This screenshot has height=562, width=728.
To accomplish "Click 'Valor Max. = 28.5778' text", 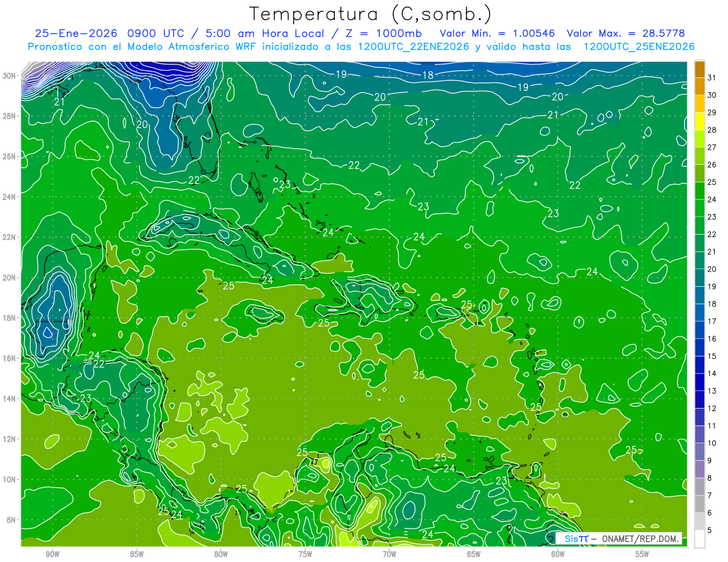I will coord(625,33).
